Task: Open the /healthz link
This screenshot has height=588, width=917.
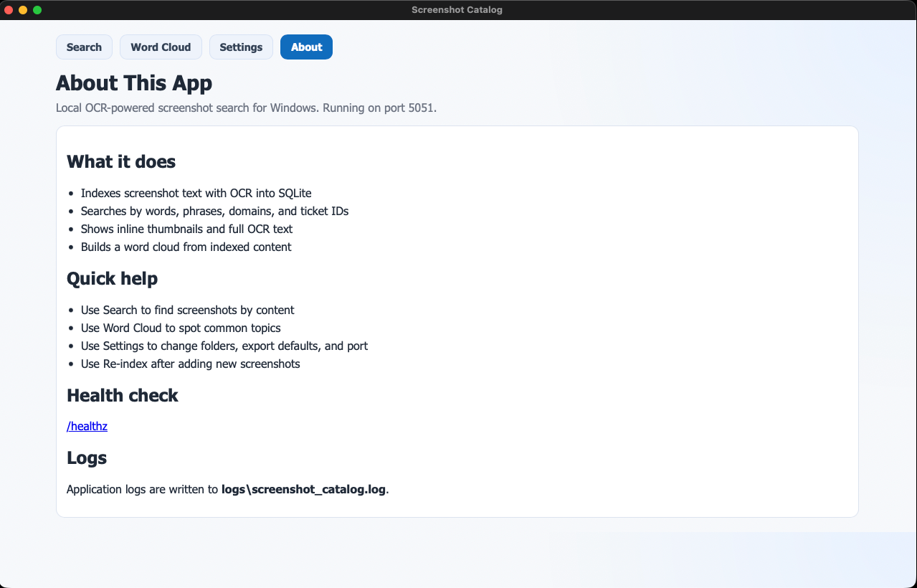Action: pos(87,426)
